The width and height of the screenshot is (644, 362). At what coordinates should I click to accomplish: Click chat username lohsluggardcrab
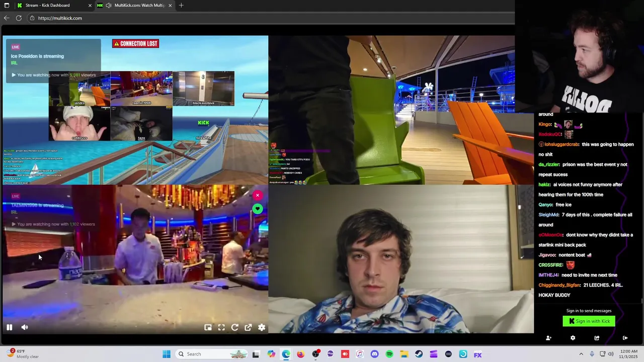pos(561,144)
